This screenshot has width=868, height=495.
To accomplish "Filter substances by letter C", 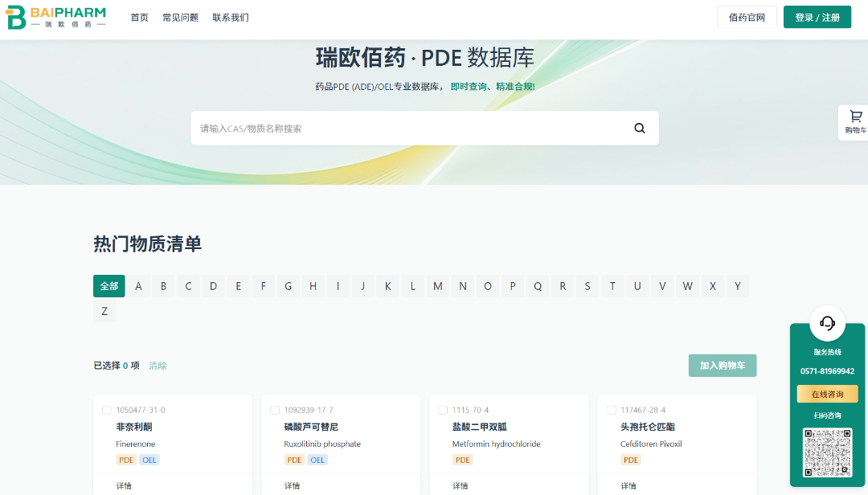I will 188,286.
